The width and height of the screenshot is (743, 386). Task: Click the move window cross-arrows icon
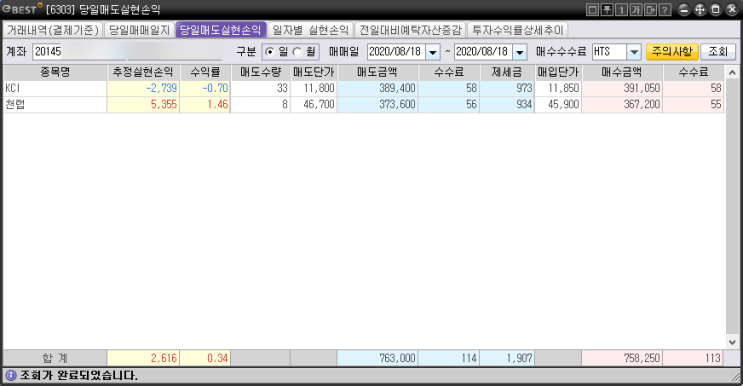click(700, 9)
